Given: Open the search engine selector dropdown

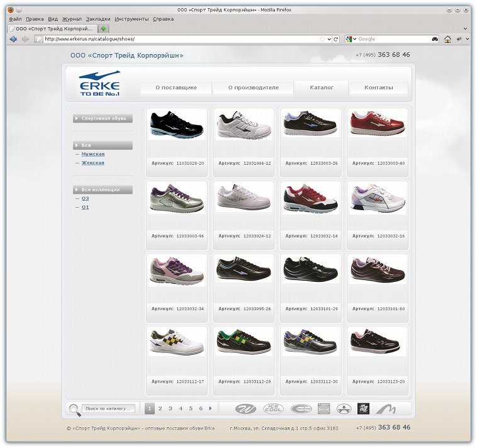Looking at the screenshot, I should [351, 39].
